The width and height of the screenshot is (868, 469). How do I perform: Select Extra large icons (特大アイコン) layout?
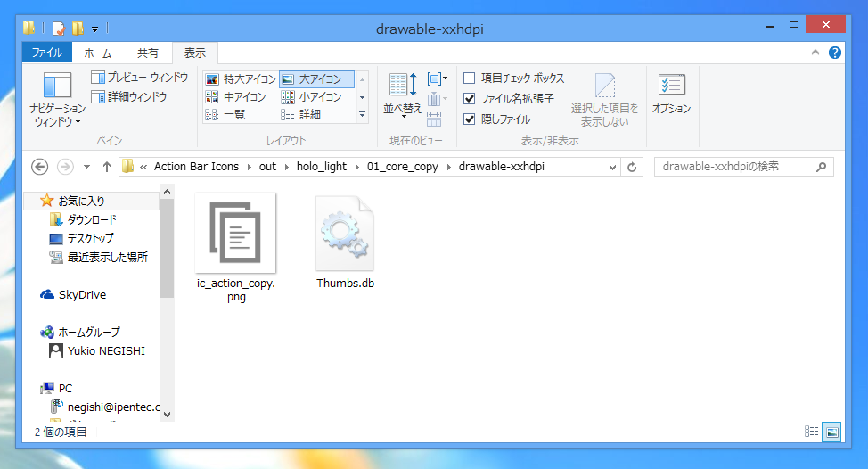point(241,79)
